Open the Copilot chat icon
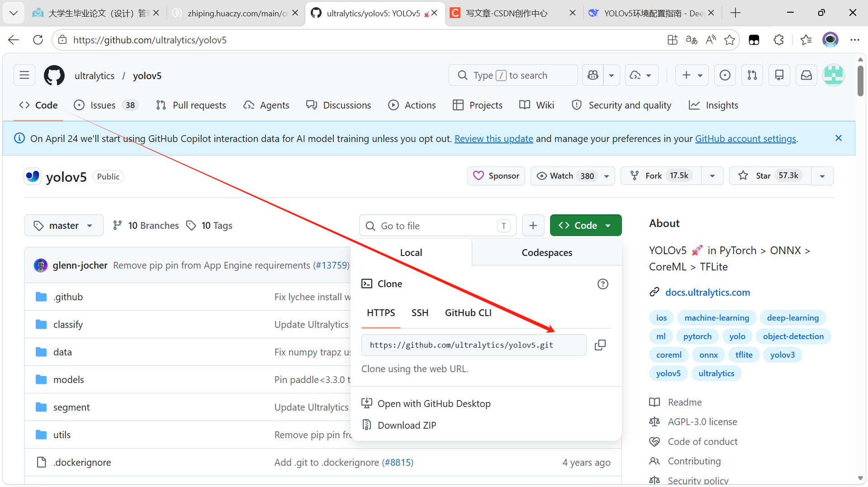Screen dimensions: 868x487 pos(593,75)
